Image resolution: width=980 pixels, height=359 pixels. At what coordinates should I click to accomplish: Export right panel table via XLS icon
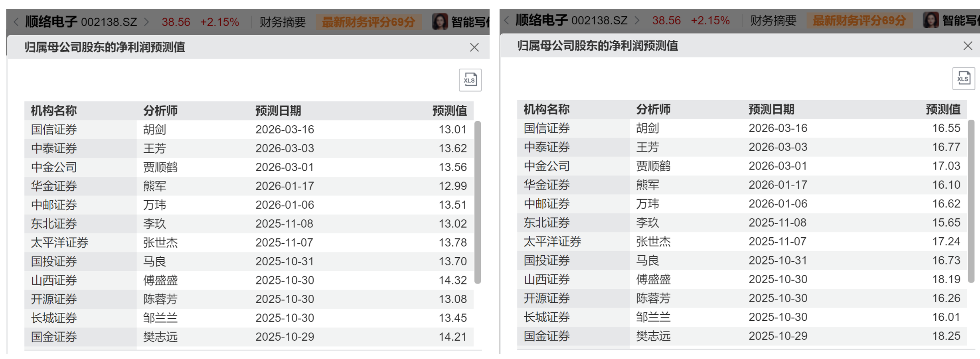click(x=964, y=79)
